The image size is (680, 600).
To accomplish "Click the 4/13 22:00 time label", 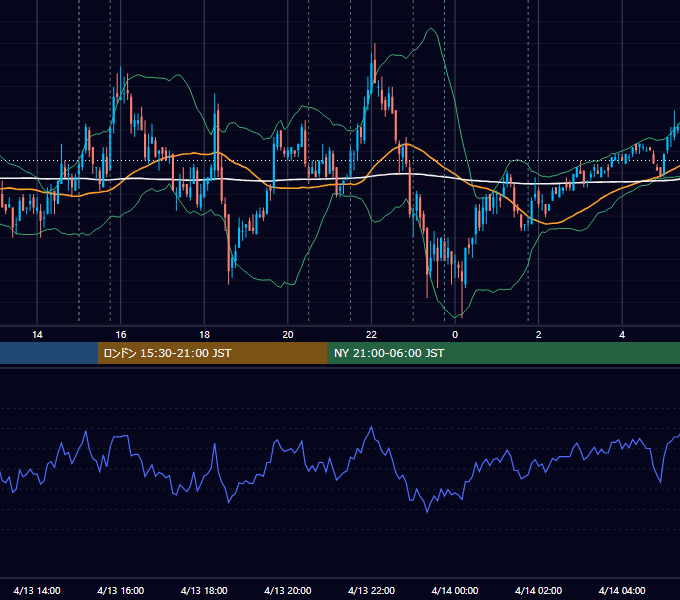I will (x=371, y=590).
